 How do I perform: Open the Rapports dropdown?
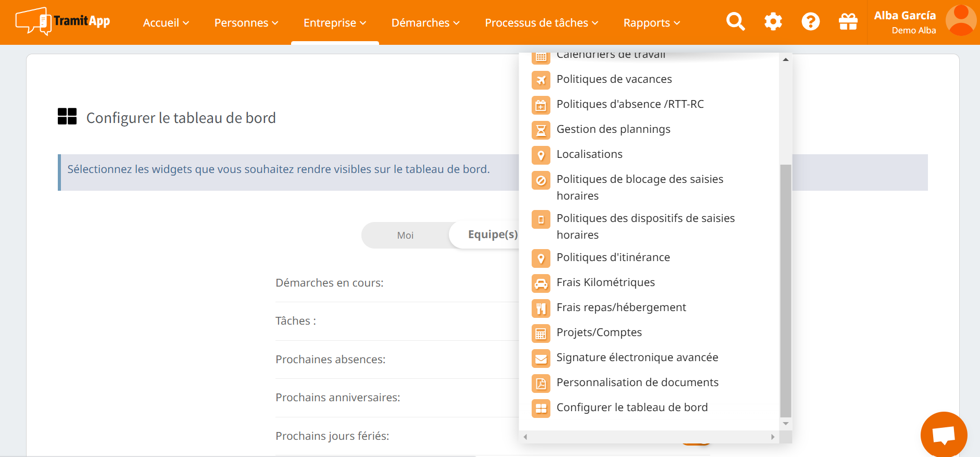(x=651, y=23)
